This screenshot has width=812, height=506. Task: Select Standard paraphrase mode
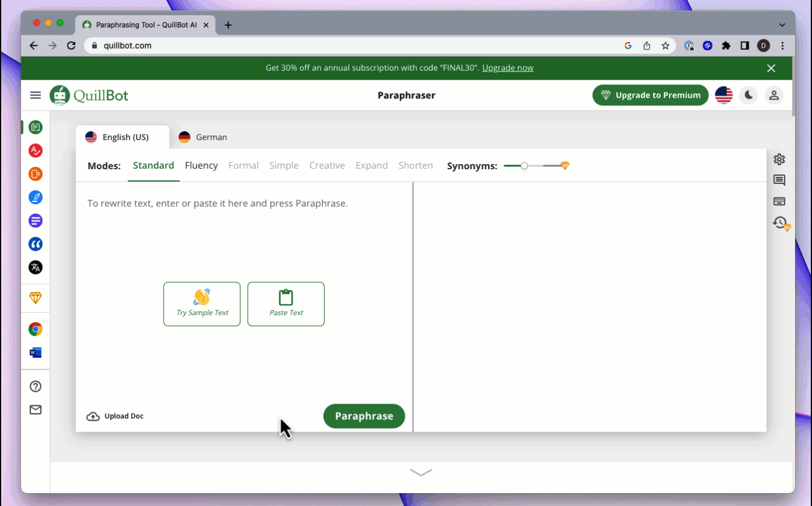pos(153,166)
